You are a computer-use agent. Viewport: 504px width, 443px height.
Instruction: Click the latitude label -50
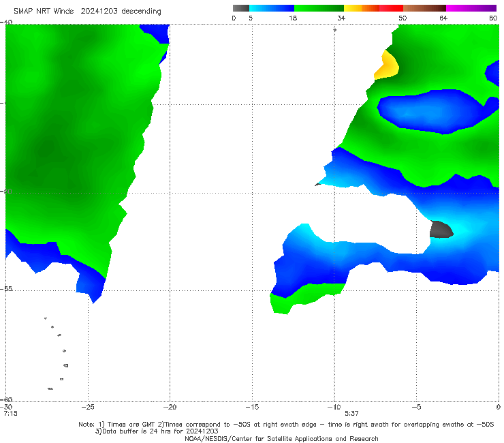tap(7, 191)
